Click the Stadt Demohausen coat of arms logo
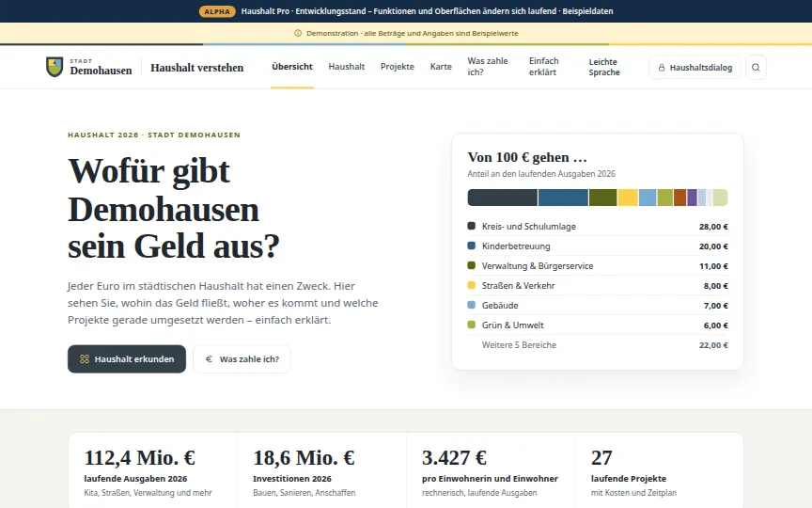 (x=55, y=67)
